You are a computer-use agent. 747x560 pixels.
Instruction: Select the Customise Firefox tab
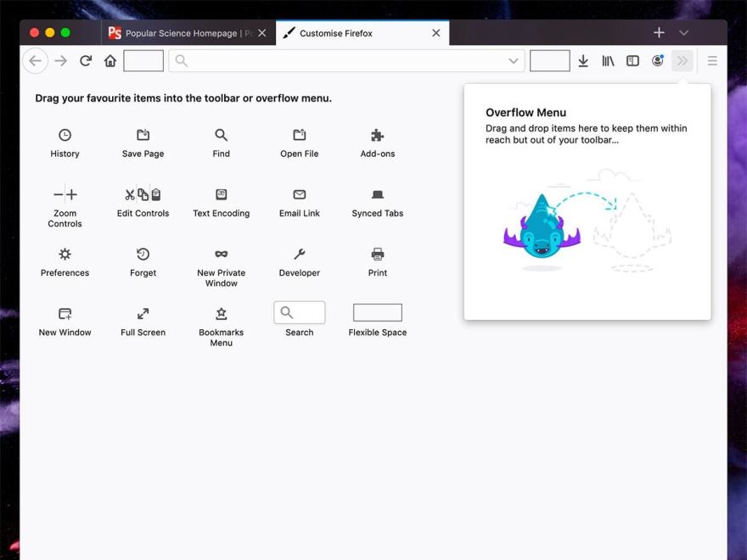tap(357, 32)
